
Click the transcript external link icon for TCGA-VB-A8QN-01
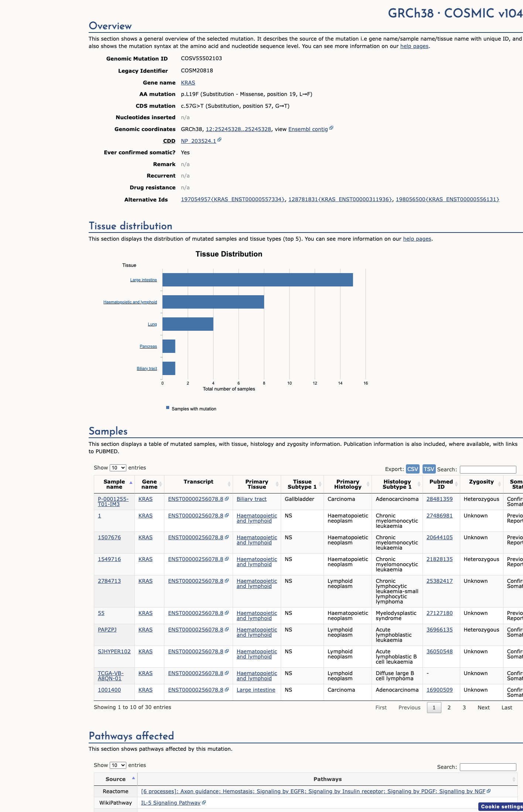227,673
